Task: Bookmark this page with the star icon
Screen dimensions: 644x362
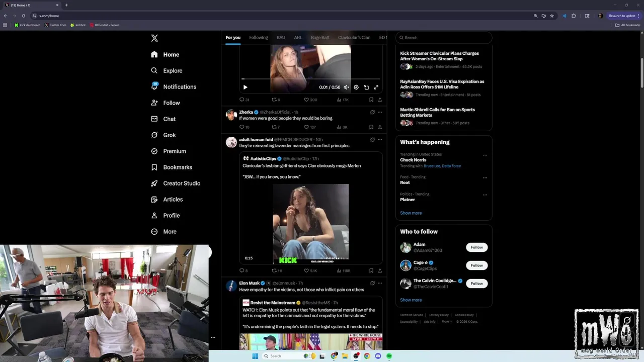Action: (x=552, y=16)
